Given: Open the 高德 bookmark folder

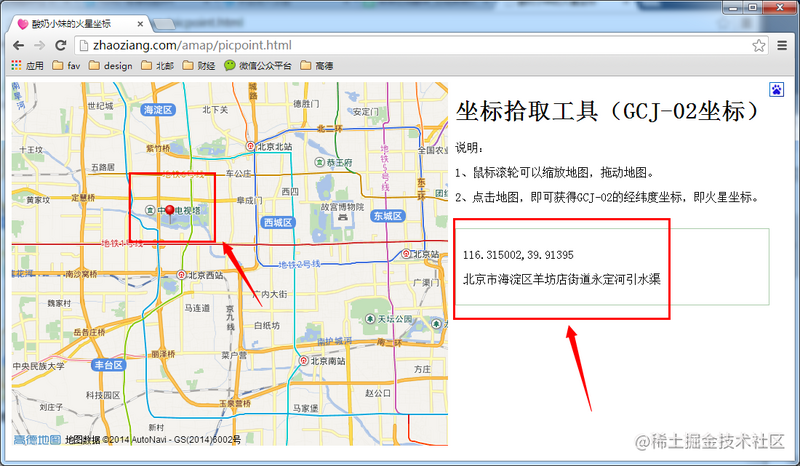Looking at the screenshot, I should point(317,66).
